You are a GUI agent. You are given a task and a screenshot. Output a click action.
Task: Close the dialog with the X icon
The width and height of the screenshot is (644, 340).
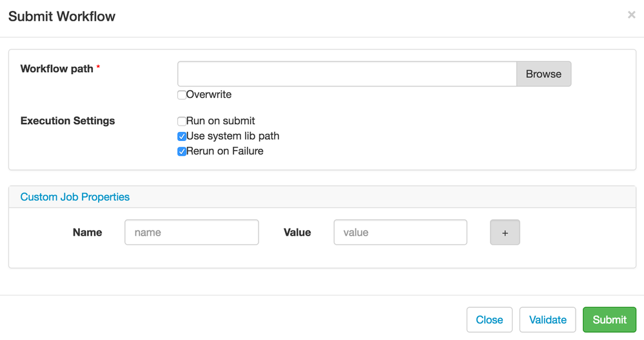pos(631,15)
